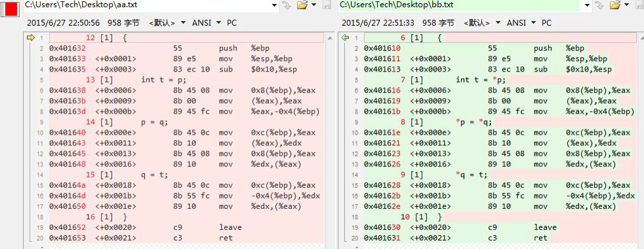
Task: Expand the arrow beside the bb.txt folder icon
Action: (x=626, y=5)
